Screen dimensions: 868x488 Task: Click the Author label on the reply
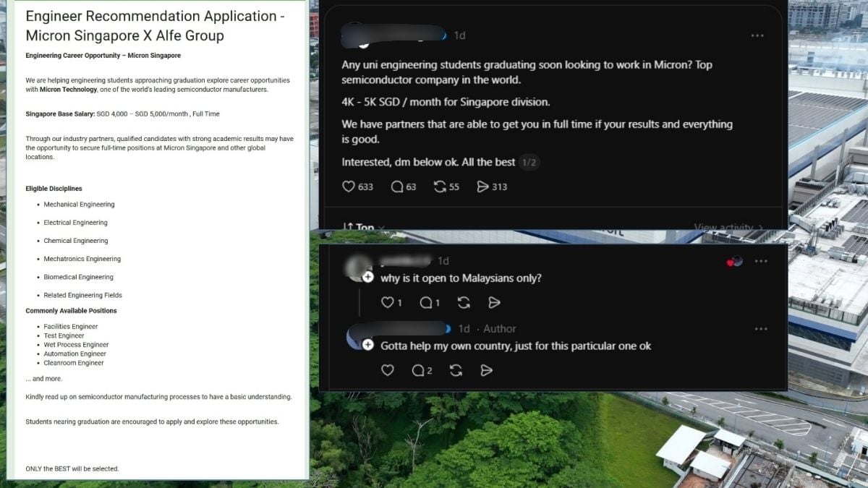point(500,329)
